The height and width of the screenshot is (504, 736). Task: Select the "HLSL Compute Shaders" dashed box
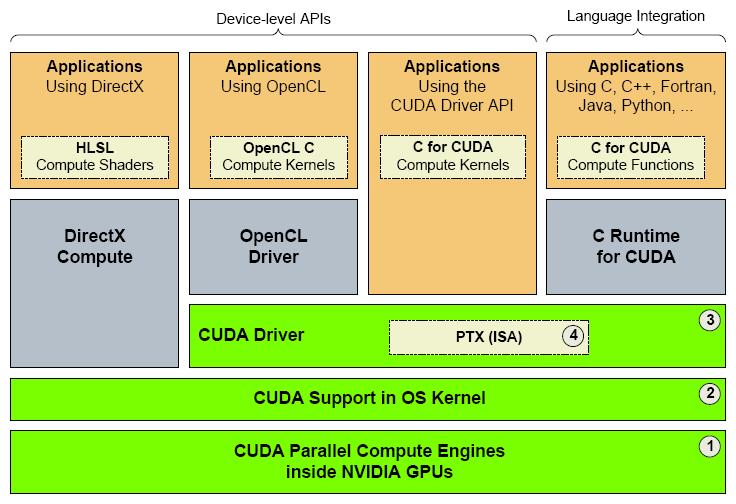[x=95, y=157]
